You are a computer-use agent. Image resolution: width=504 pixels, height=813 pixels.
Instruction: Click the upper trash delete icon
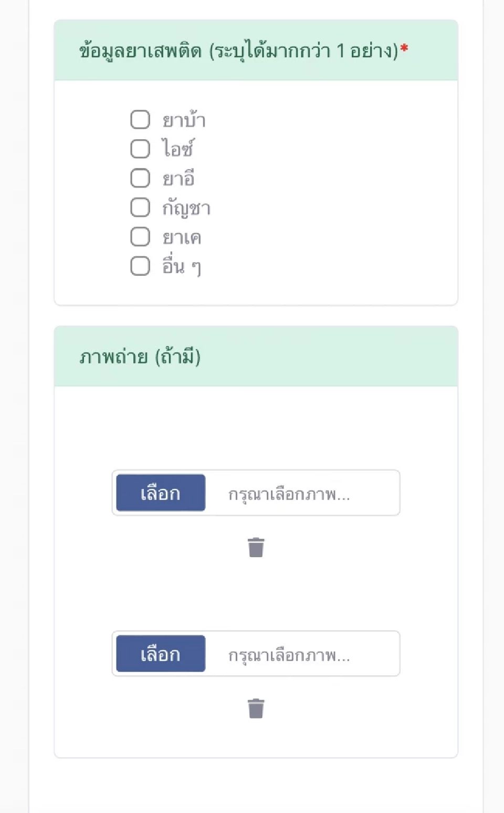[x=256, y=548]
